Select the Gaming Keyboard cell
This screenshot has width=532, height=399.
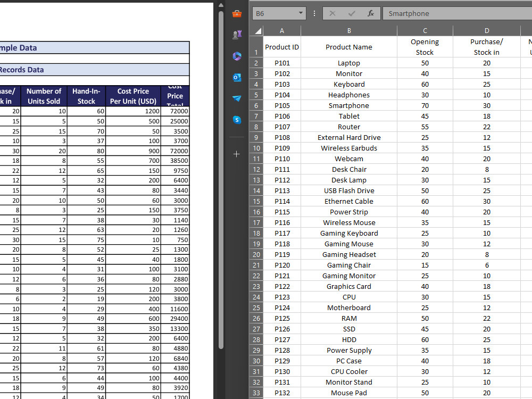click(x=349, y=233)
